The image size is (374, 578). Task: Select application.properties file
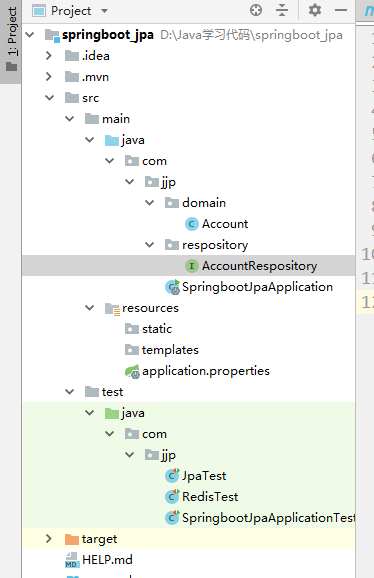(206, 371)
